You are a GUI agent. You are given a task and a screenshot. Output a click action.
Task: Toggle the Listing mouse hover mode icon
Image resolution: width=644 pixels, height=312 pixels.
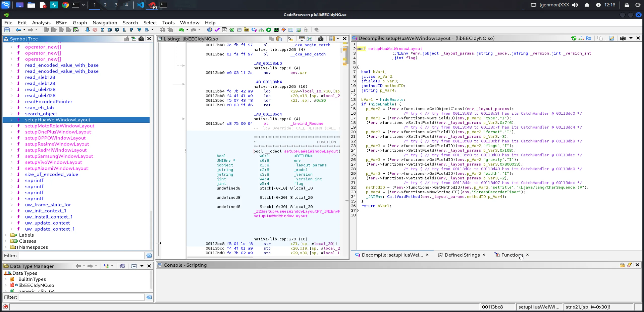(290, 39)
